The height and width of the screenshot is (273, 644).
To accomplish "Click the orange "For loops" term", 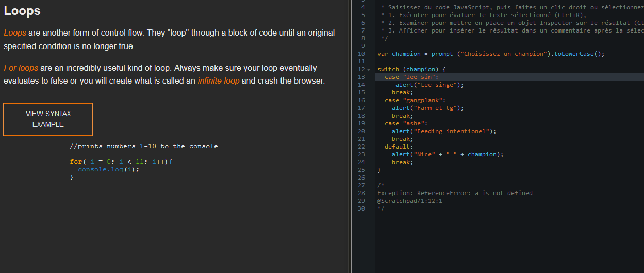I will tap(21, 68).
